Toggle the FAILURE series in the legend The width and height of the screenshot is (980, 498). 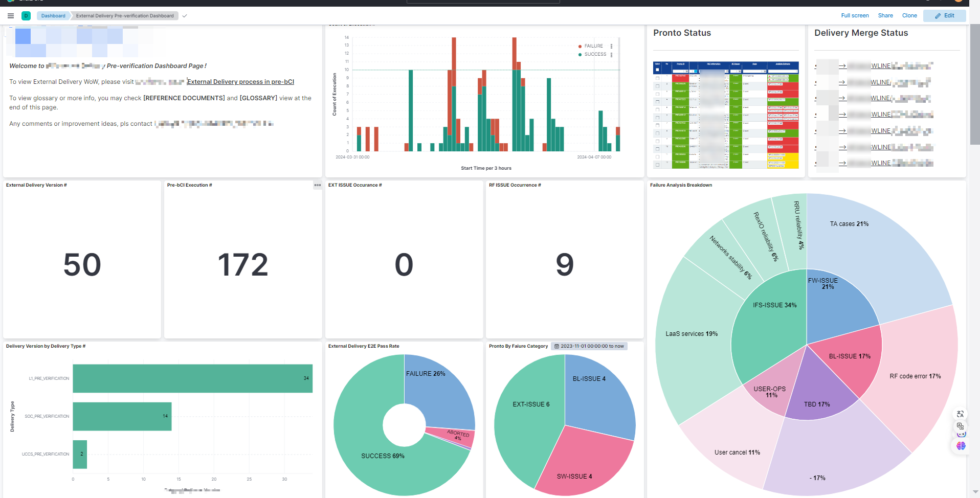593,46
